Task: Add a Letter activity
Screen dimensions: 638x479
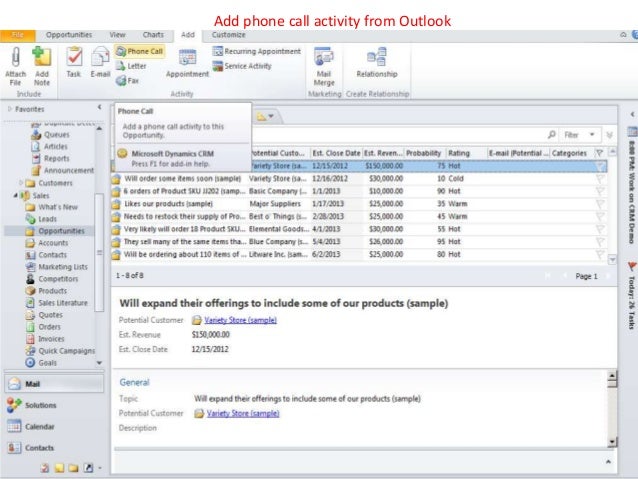Action: (x=131, y=66)
